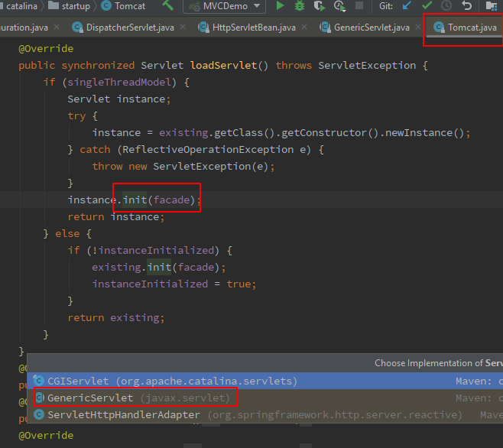Viewport: 503px width, 448px height.
Task: Click init call on existing line
Action: pyautogui.click(x=159, y=268)
